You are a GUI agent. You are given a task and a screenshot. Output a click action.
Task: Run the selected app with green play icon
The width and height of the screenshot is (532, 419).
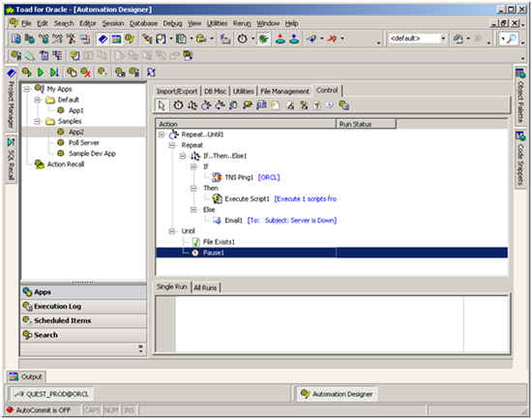pyautogui.click(x=41, y=73)
